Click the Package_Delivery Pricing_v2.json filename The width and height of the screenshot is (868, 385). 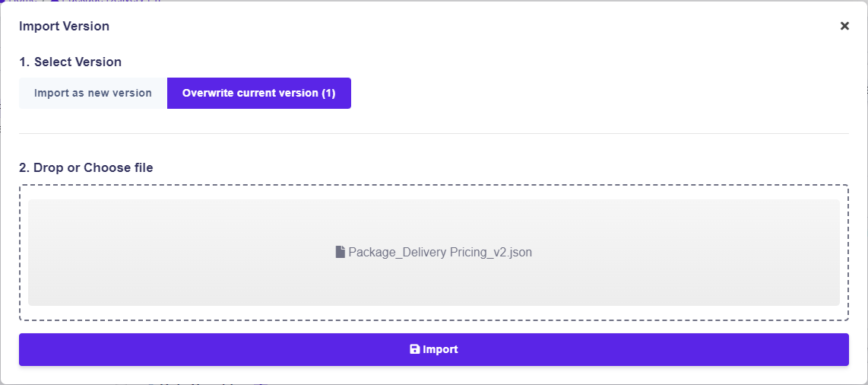440,252
